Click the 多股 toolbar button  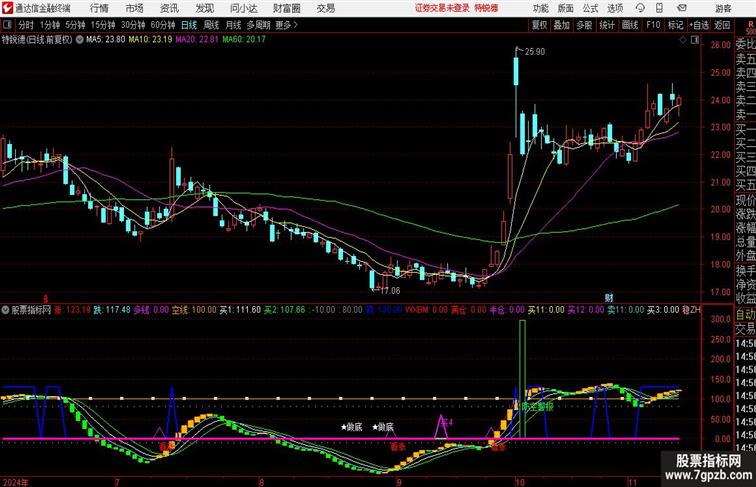click(x=584, y=25)
